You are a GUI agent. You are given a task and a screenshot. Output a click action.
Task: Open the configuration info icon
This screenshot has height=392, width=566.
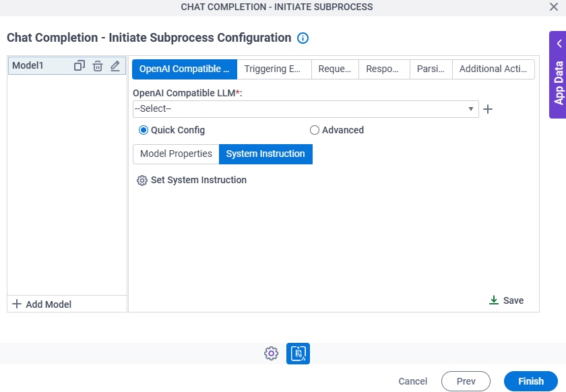pyautogui.click(x=303, y=38)
